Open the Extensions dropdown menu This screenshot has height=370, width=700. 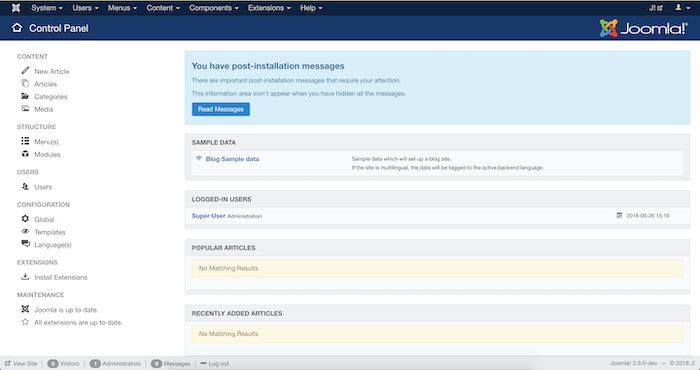pos(269,8)
